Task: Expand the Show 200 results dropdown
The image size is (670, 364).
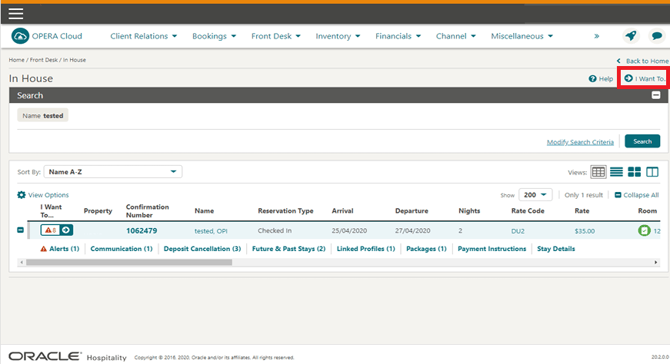Action: coord(535,195)
